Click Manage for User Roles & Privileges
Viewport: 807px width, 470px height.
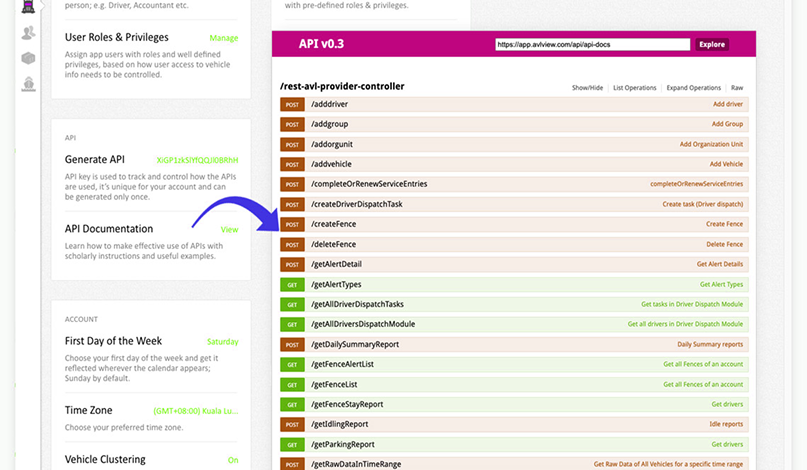coord(223,38)
